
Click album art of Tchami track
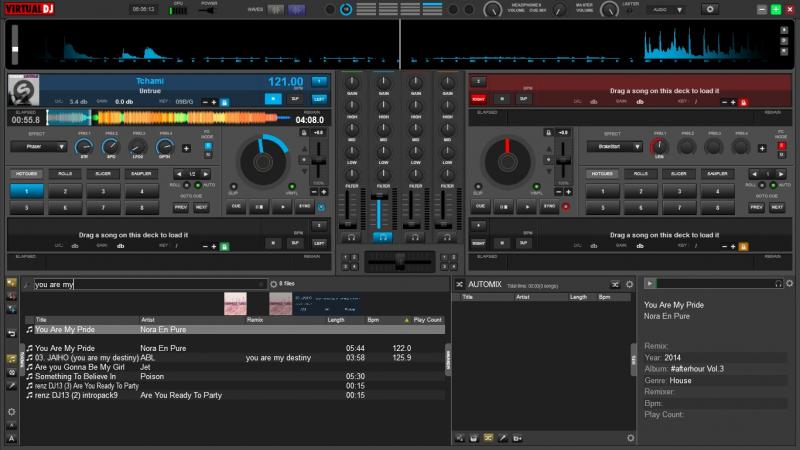coord(23,90)
